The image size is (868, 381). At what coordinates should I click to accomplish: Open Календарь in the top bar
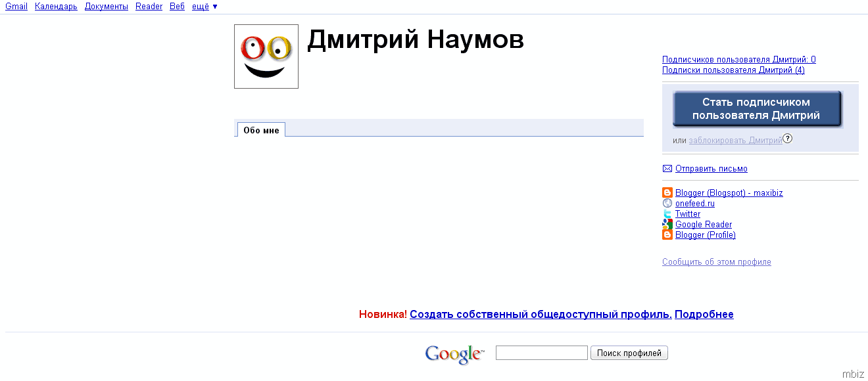pos(56,7)
